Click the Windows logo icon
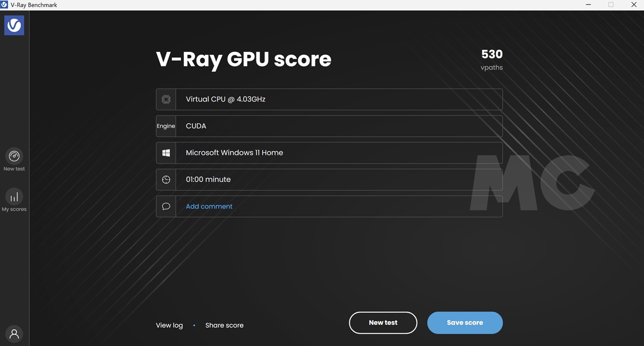This screenshot has height=346, width=644. (166, 153)
